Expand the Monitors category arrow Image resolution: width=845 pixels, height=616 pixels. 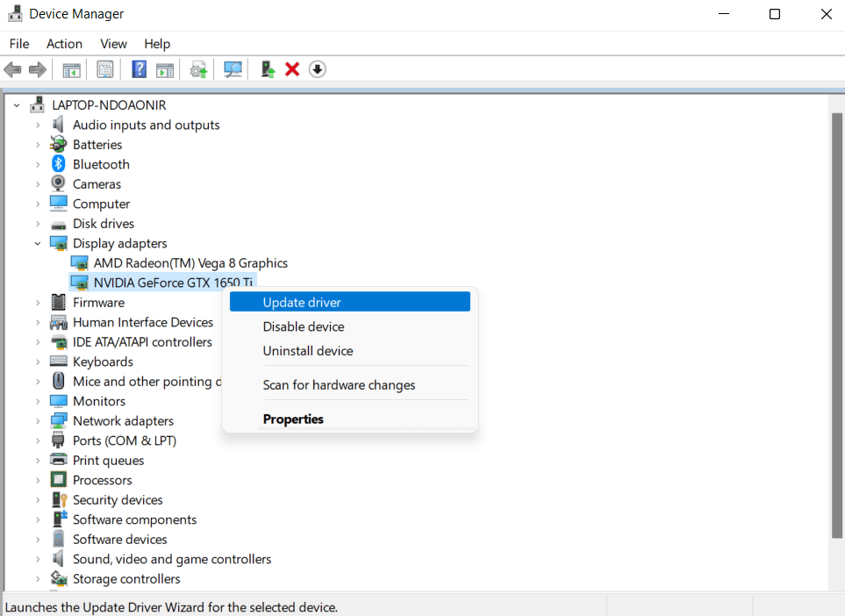tap(38, 401)
